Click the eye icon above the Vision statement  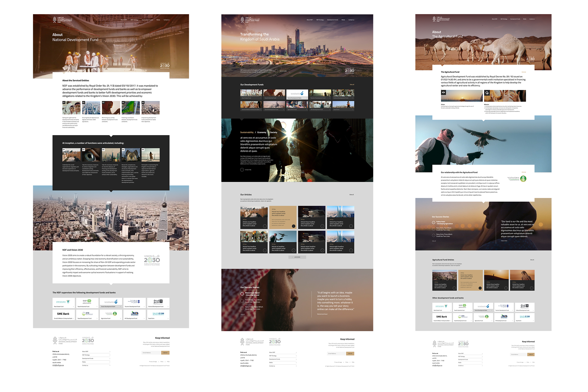[x=444, y=93]
